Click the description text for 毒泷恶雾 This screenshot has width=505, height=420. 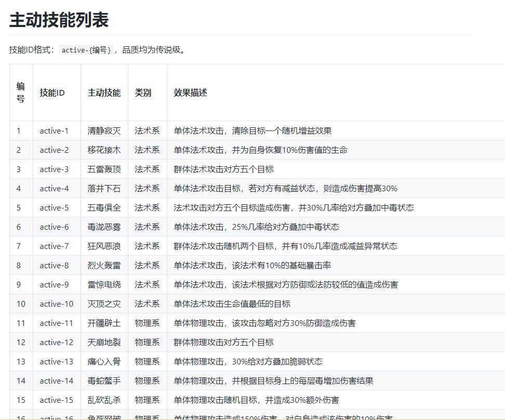(256, 227)
